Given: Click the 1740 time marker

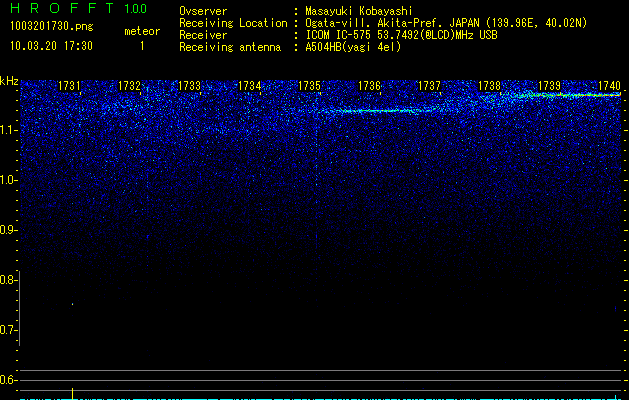Looking at the screenshot, I should 609,86.
